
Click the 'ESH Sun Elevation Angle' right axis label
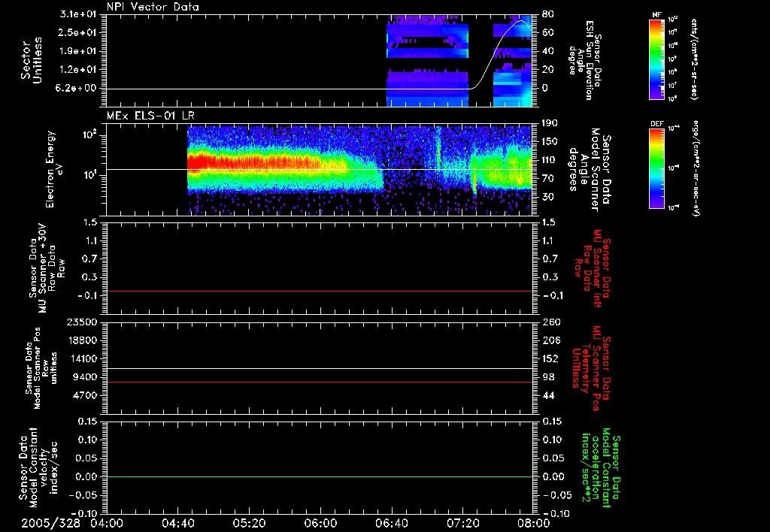pyautogui.click(x=585, y=60)
